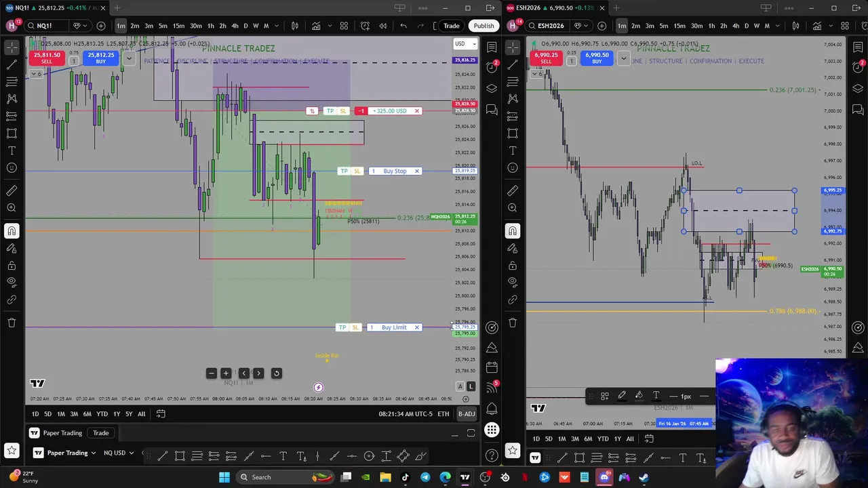The image size is (868, 488).
Task: Open go-to-date calendar in NQ1! bottom bar
Action: (161, 414)
